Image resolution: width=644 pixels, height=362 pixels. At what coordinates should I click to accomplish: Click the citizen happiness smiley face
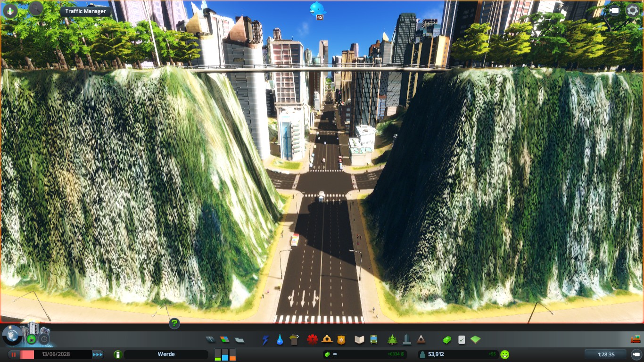click(505, 354)
